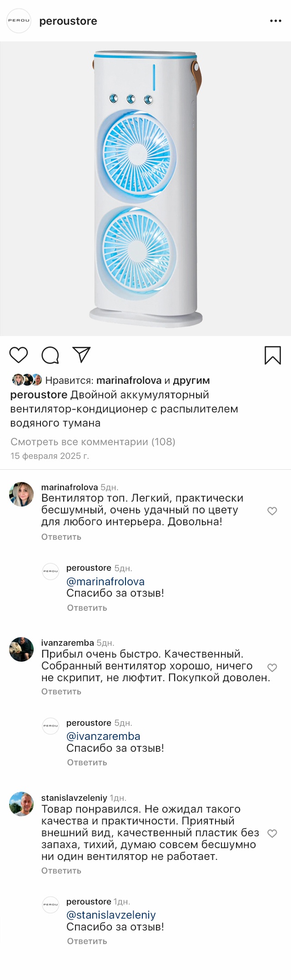This screenshot has height=980, width=291.
Task: Reply to ivanzaremba's comment
Action: coord(61,691)
